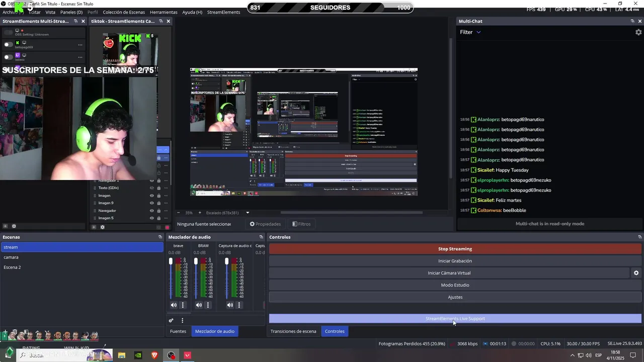Open Windows notification center
This screenshot has width=644, height=362.
coord(633,355)
